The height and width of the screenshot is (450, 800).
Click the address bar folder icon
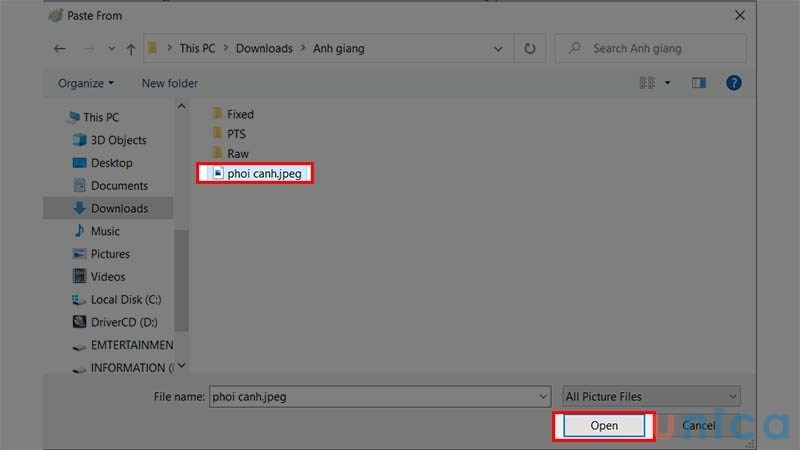click(152, 48)
